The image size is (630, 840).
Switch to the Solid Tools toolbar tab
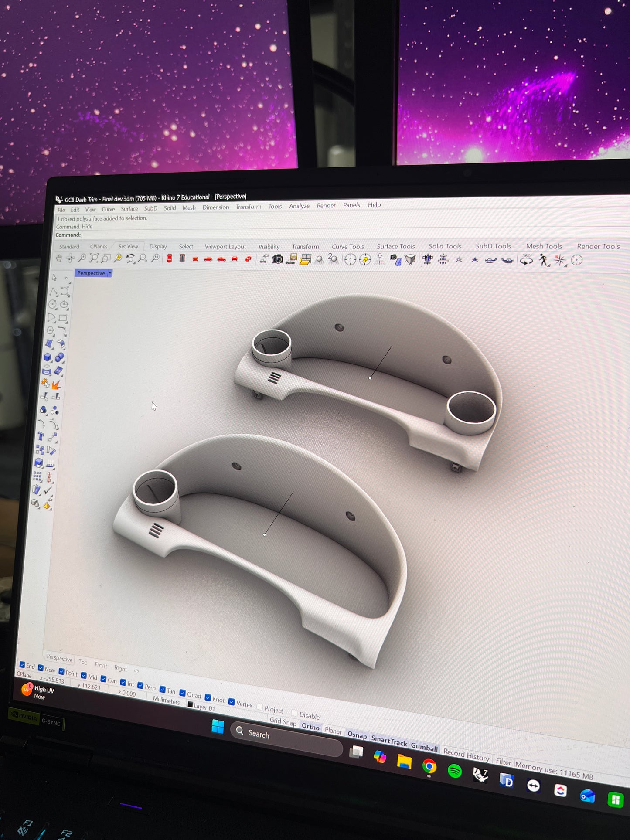(444, 246)
